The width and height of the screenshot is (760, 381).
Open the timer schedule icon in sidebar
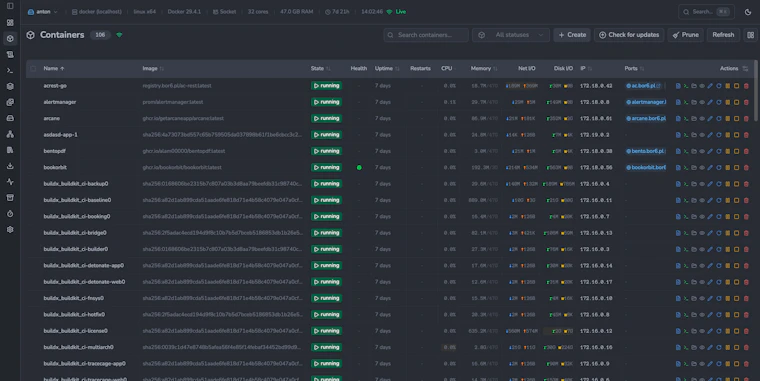(x=10, y=214)
